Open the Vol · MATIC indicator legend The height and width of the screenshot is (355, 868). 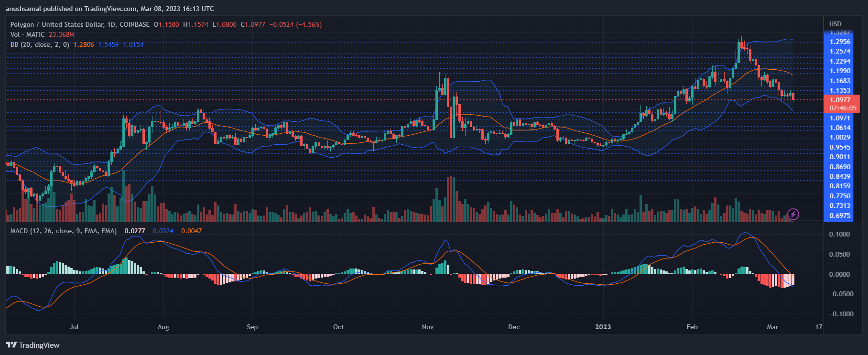click(x=27, y=34)
